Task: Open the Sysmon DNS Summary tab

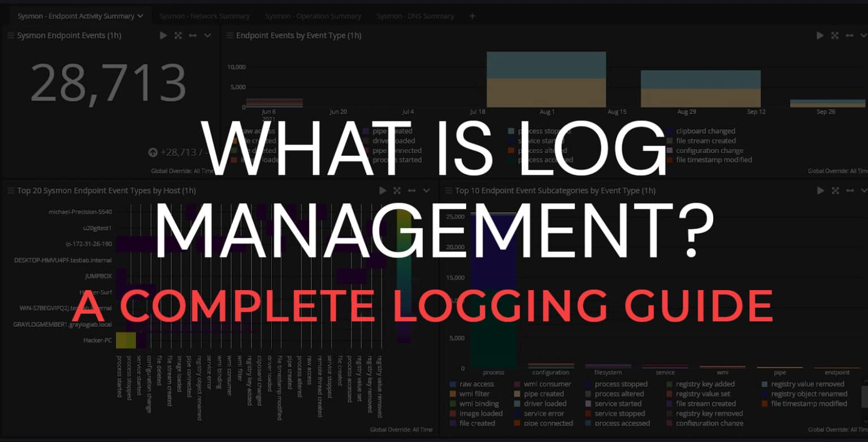Action: pyautogui.click(x=415, y=15)
